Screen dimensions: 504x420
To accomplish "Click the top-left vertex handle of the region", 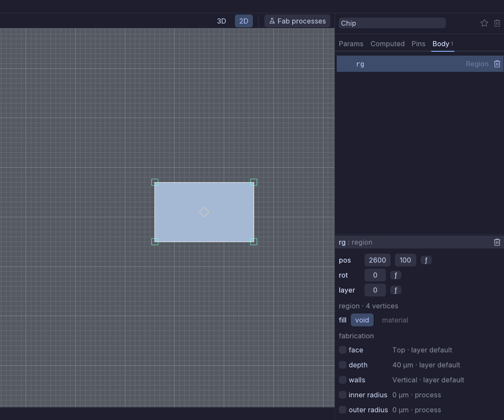I will coord(155,182).
